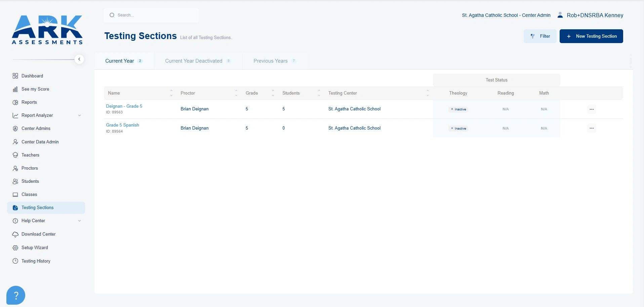This screenshot has width=644, height=307.
Task: Click into the Search input field
Action: pyautogui.click(x=151, y=15)
